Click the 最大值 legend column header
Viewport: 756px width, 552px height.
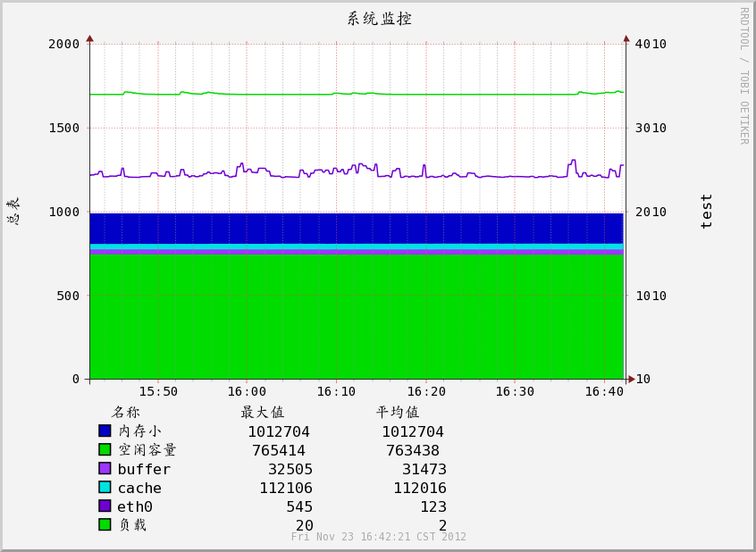pos(263,412)
